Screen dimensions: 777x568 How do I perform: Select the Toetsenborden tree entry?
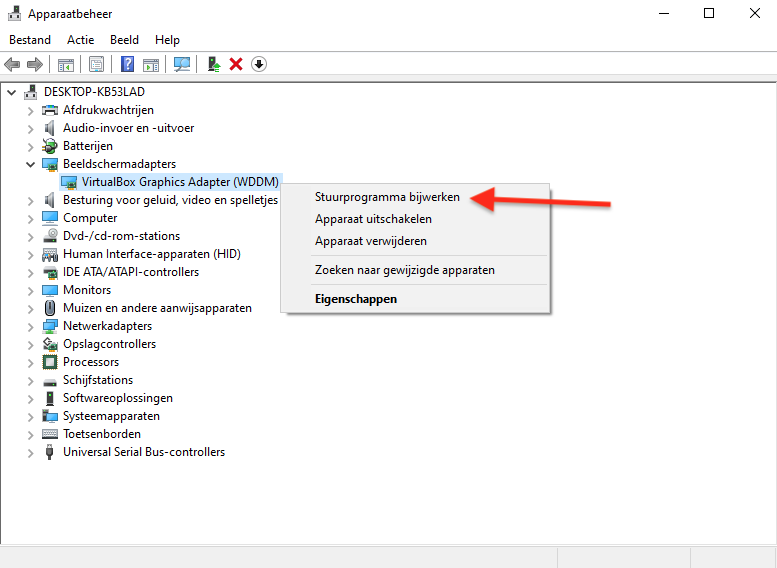tap(101, 434)
